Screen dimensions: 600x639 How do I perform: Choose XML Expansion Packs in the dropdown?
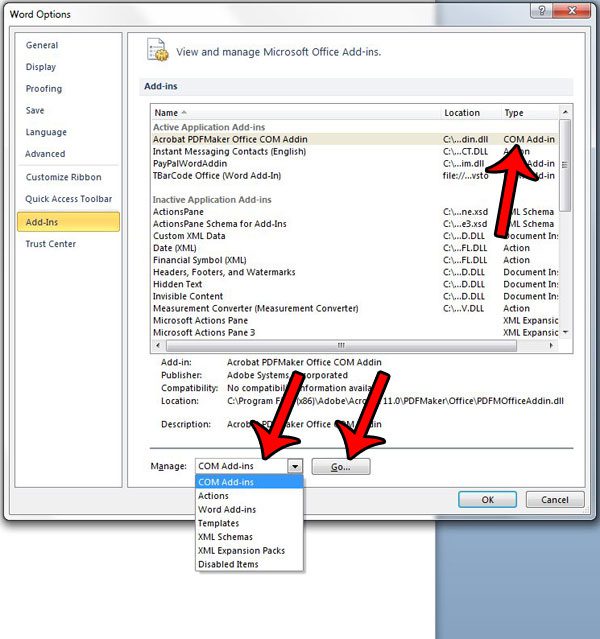(249, 551)
